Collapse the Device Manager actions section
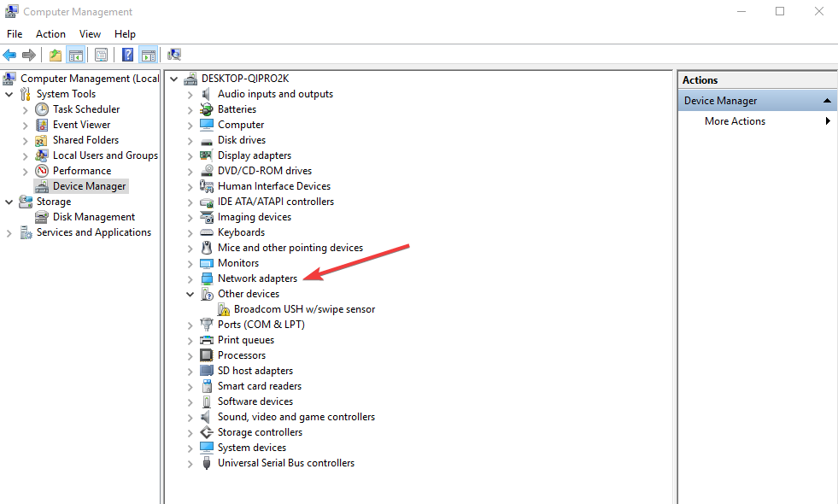 coord(827,101)
